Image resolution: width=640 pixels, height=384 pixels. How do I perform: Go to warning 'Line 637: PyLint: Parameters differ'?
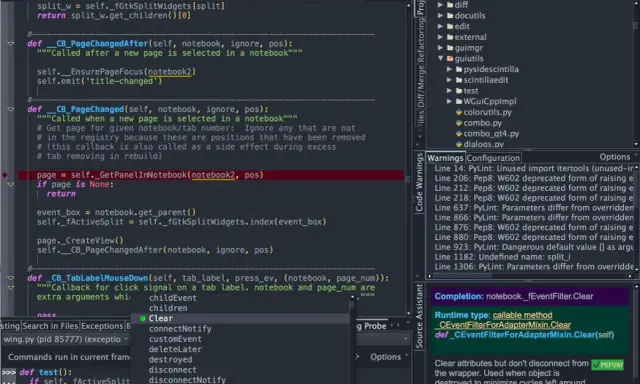click(x=533, y=208)
